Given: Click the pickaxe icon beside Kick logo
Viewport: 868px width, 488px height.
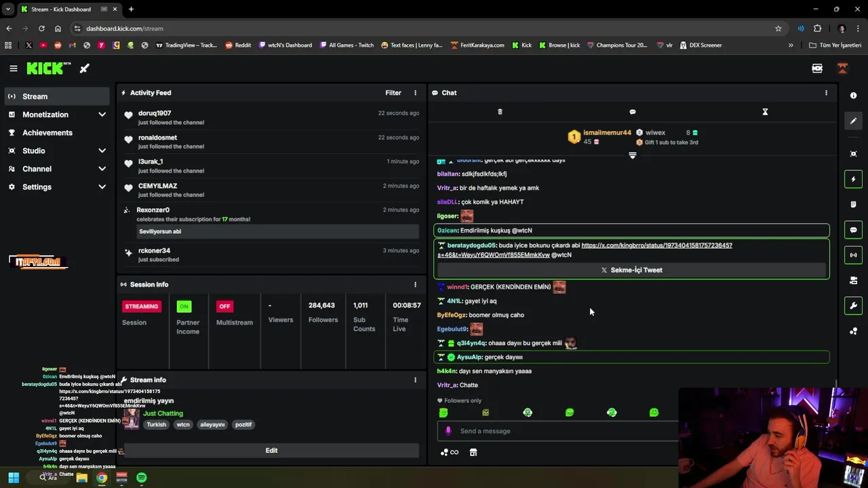Looking at the screenshot, I should pyautogui.click(x=84, y=68).
